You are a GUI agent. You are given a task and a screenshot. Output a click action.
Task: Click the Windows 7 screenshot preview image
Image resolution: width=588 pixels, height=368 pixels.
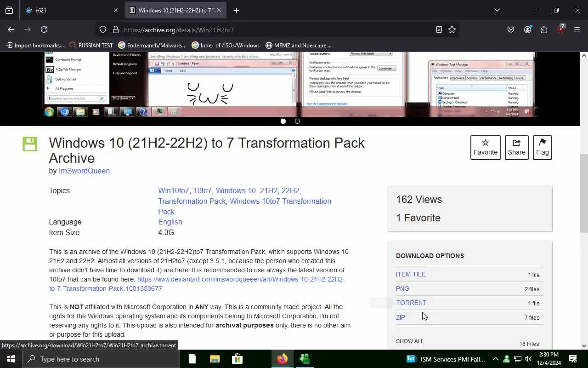(x=290, y=84)
